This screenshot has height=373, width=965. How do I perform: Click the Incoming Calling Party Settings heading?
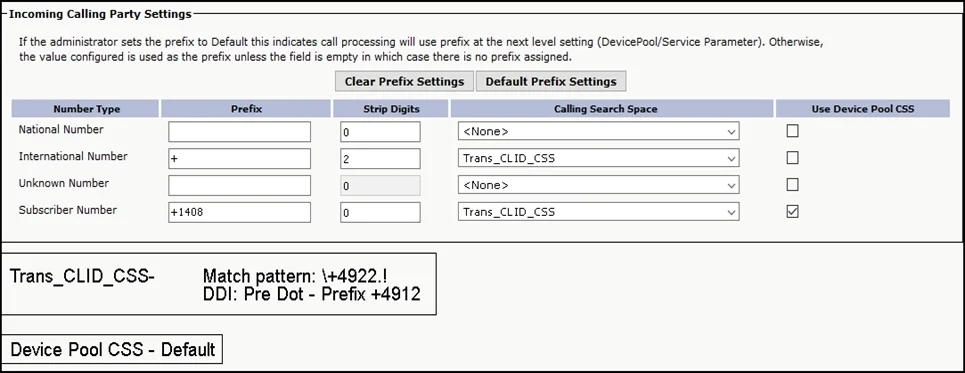[x=100, y=13]
